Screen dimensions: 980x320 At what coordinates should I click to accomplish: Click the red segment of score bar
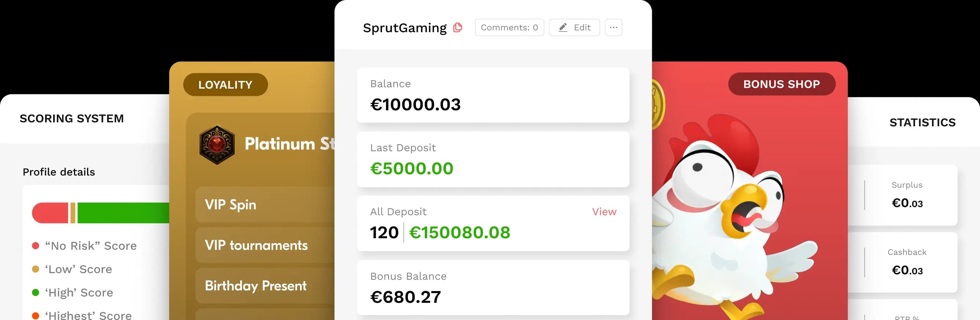point(50,213)
